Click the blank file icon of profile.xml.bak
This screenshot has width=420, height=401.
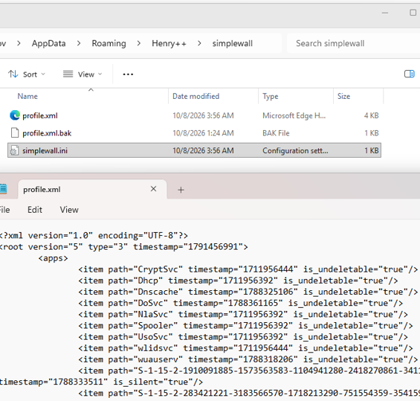pos(15,133)
